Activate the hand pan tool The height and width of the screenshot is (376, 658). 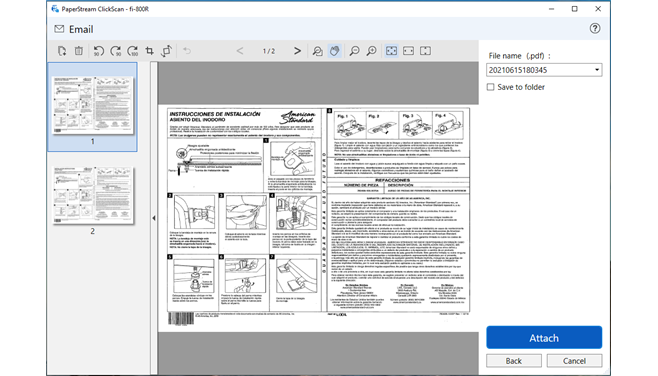pos(334,51)
